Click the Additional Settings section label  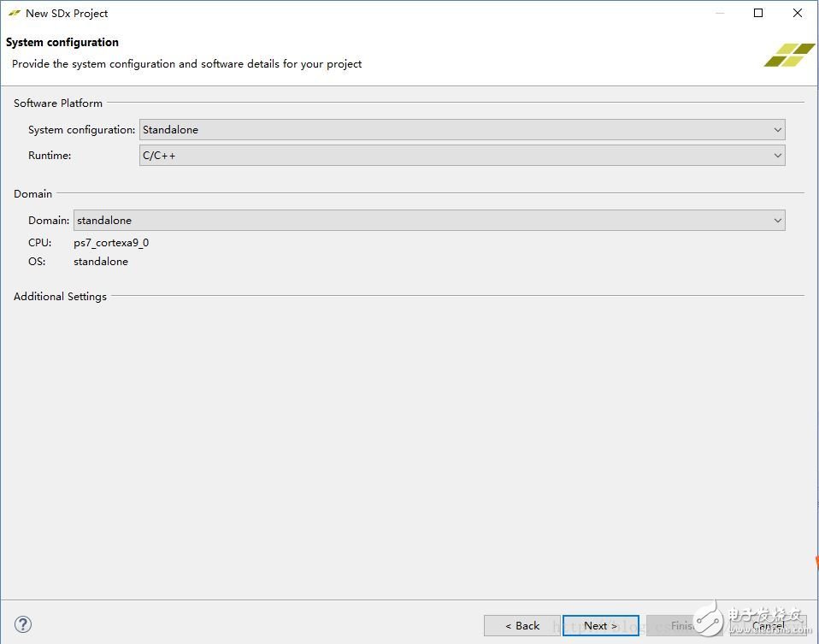pos(60,297)
